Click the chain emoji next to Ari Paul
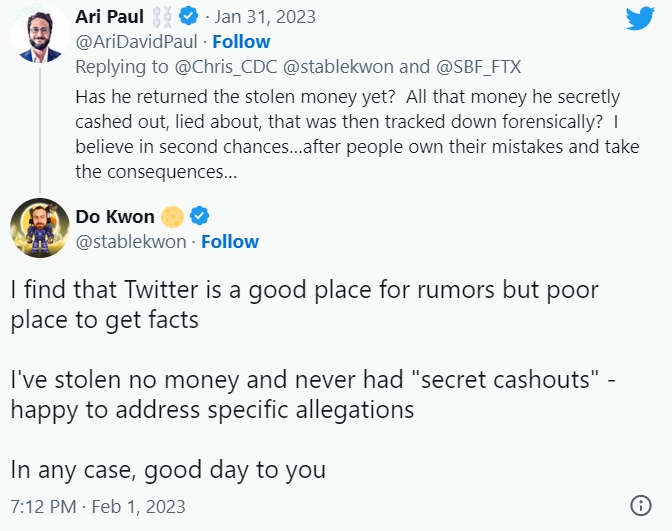Viewport: 672px width, 531px height. (162, 17)
